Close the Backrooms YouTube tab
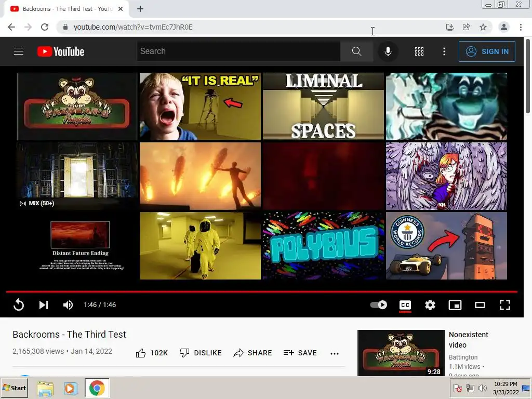This screenshot has width=532, height=399. (121, 9)
